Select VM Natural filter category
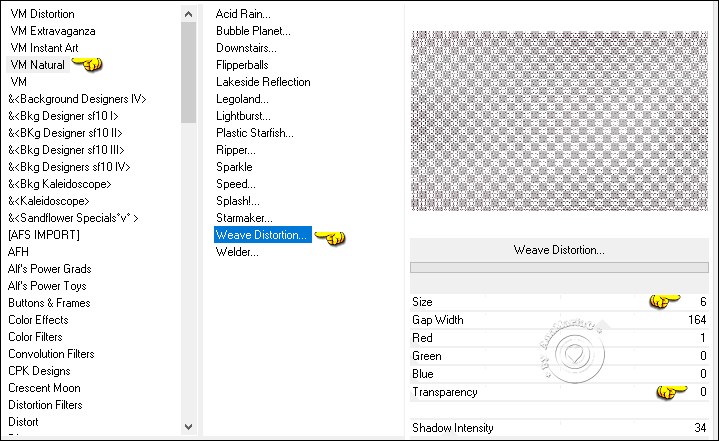 tap(37, 64)
